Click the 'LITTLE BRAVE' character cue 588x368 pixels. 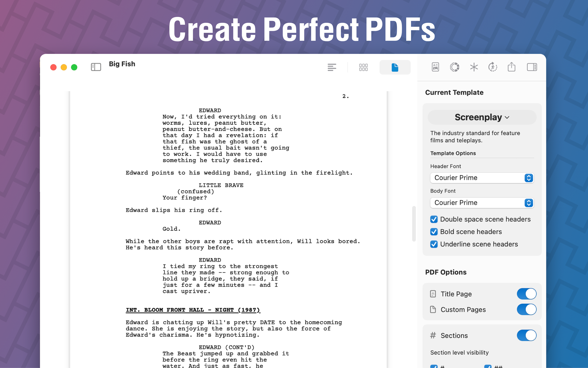click(221, 185)
